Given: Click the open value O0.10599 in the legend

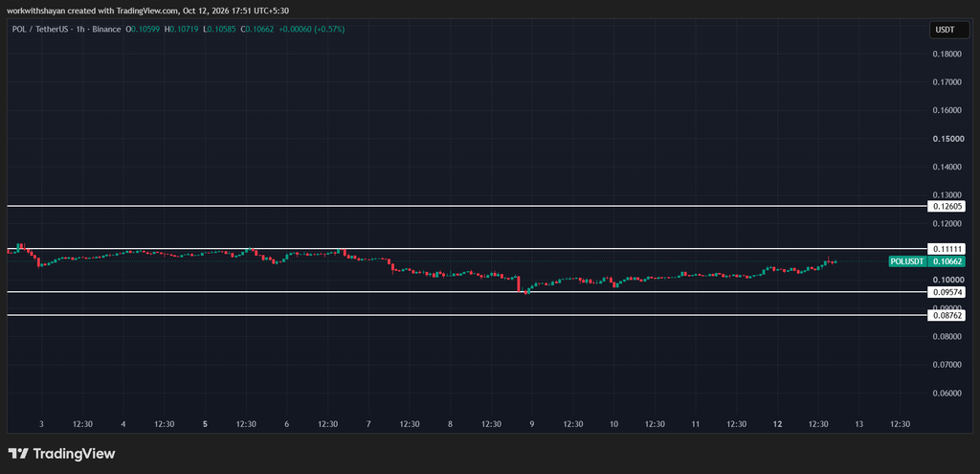Looking at the screenshot, I should [x=144, y=30].
